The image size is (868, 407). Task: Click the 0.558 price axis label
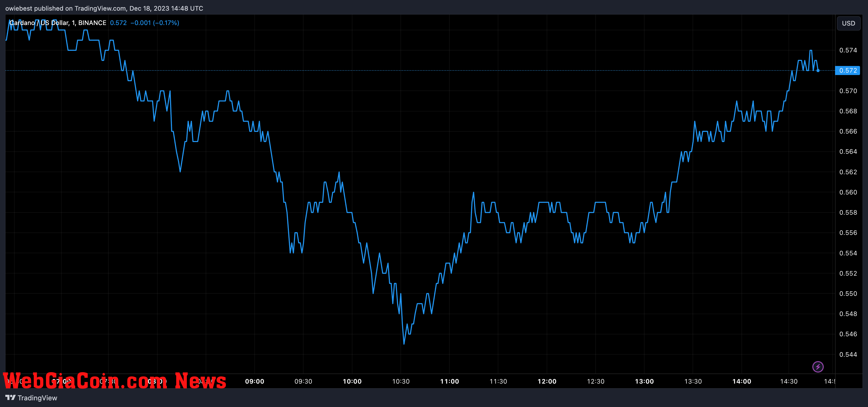coord(848,213)
